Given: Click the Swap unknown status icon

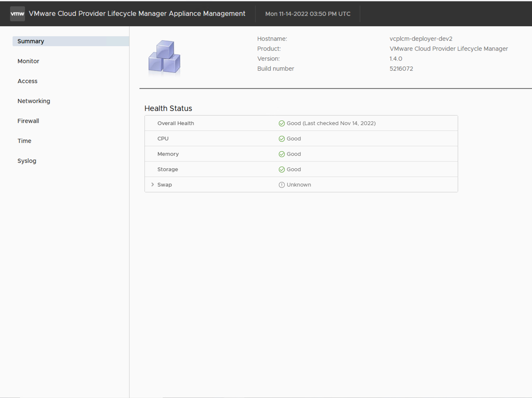Looking at the screenshot, I should click(282, 185).
